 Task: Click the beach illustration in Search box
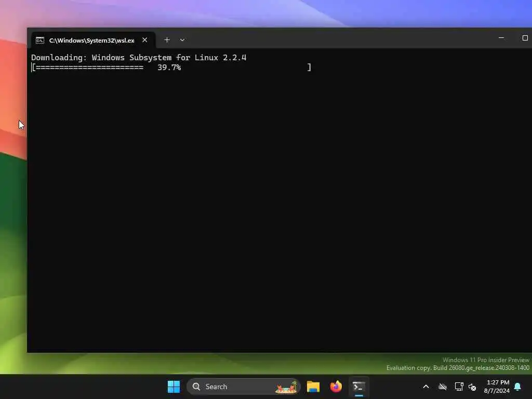(286, 387)
